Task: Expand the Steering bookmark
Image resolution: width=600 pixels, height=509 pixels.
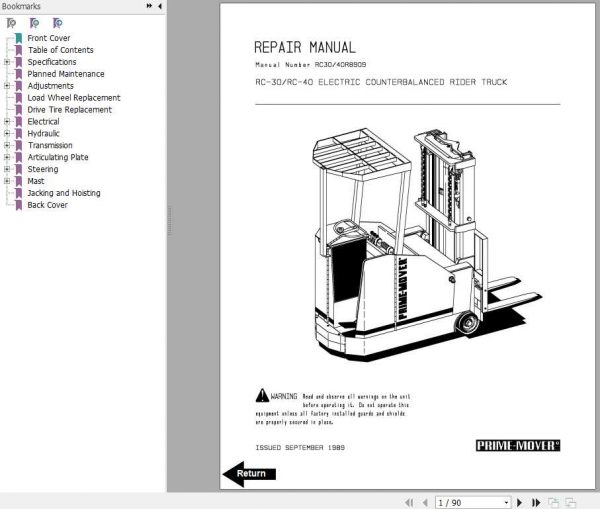Action: (7, 169)
